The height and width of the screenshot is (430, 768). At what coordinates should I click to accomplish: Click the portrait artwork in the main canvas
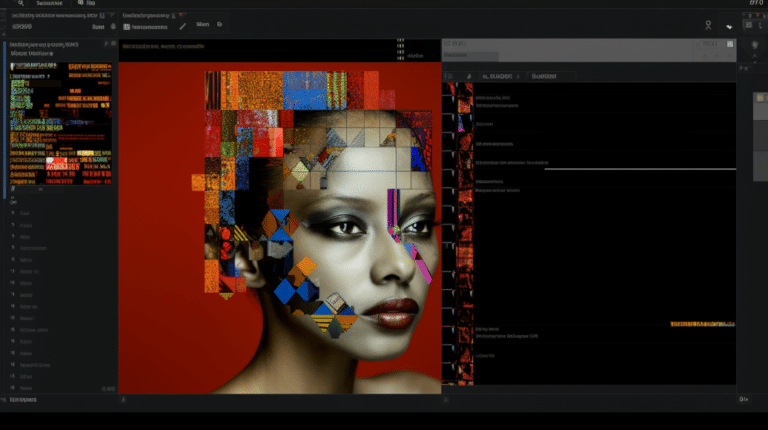coord(280,228)
